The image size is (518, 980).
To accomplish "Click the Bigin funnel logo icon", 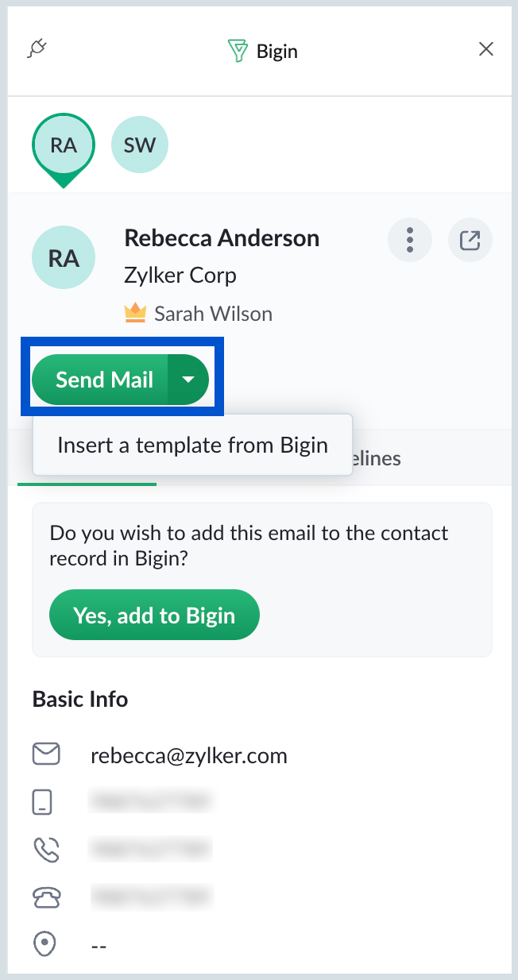I will tap(238, 52).
